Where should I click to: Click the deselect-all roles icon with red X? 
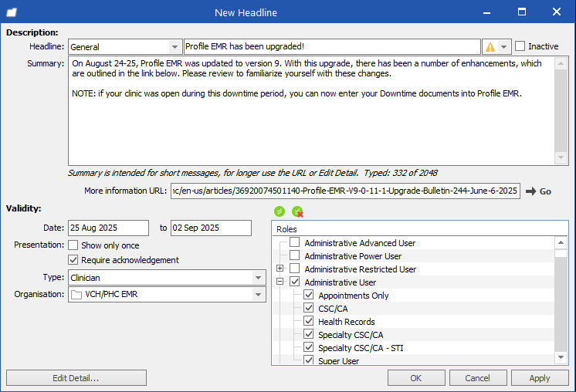(x=297, y=211)
